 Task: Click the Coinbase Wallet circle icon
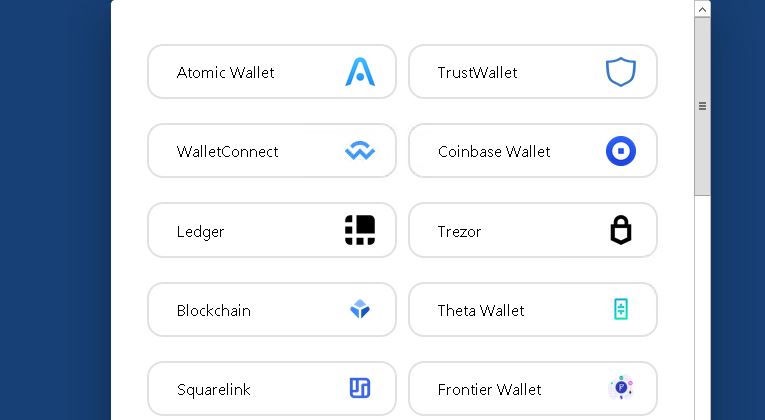[621, 151]
